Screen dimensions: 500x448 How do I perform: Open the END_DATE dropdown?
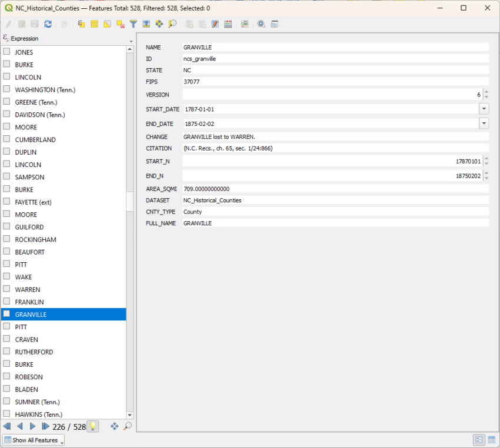click(x=484, y=123)
